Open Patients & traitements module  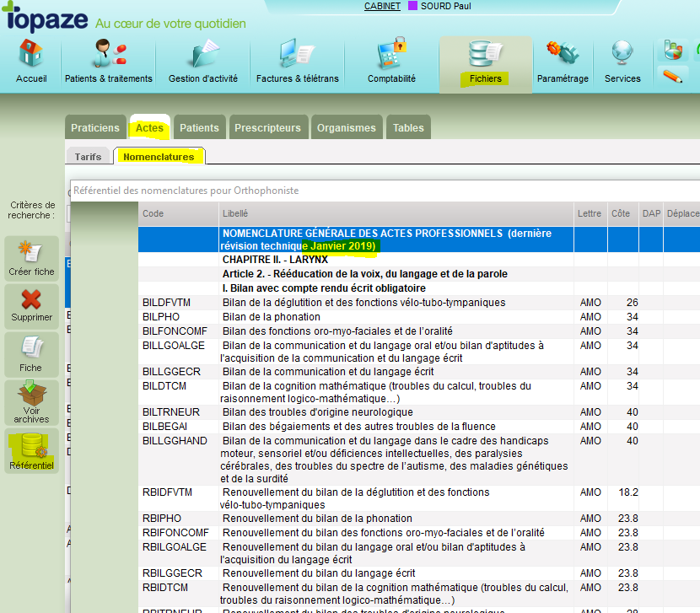coord(109,54)
